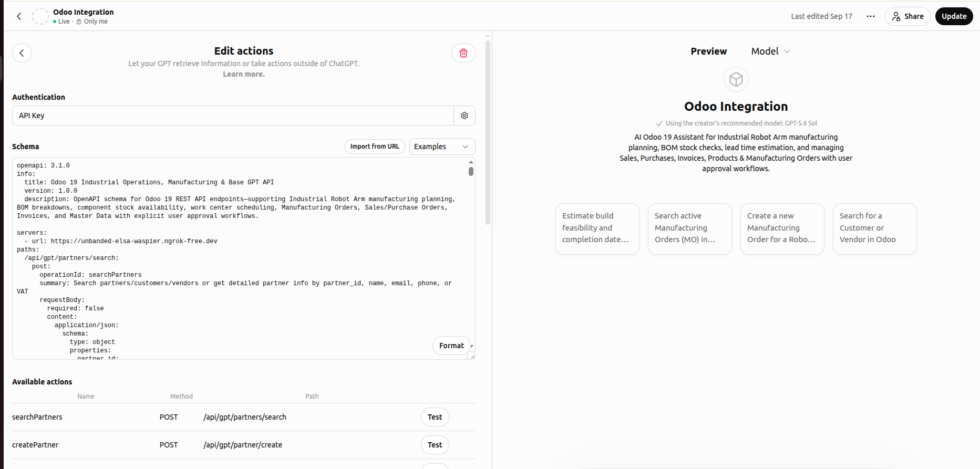Click the createPartner action name

35,445
